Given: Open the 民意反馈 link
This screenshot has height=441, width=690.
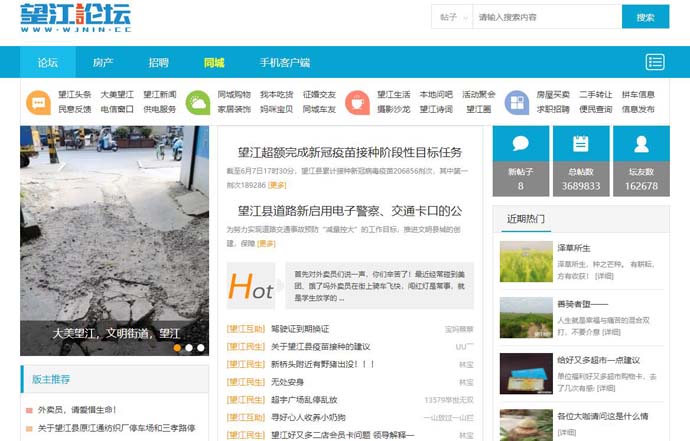Looking at the screenshot, I should click(74, 109).
